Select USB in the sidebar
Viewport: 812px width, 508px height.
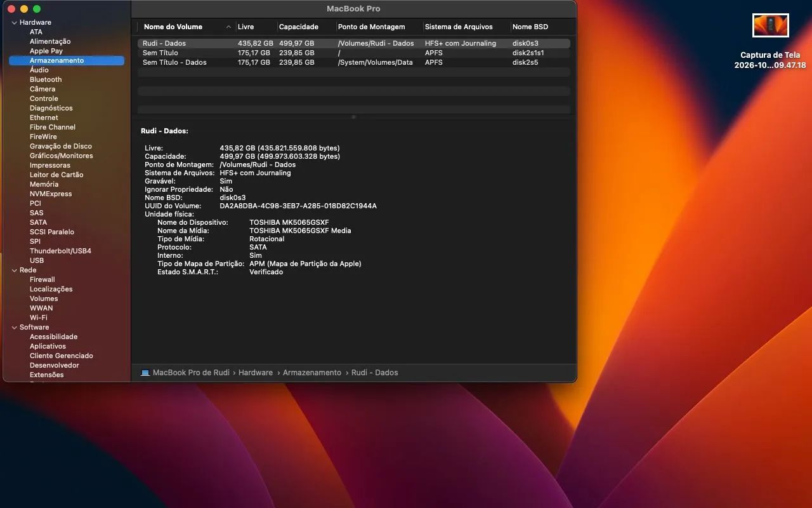[x=37, y=260]
